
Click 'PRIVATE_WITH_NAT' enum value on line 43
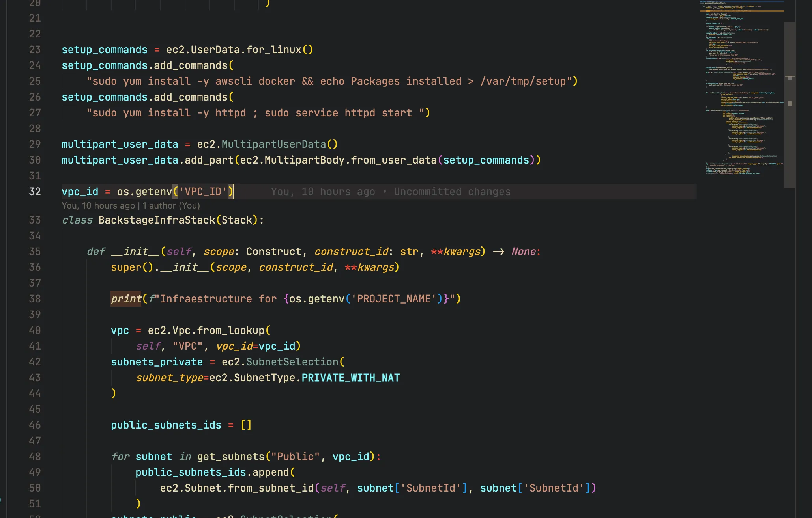350,378
